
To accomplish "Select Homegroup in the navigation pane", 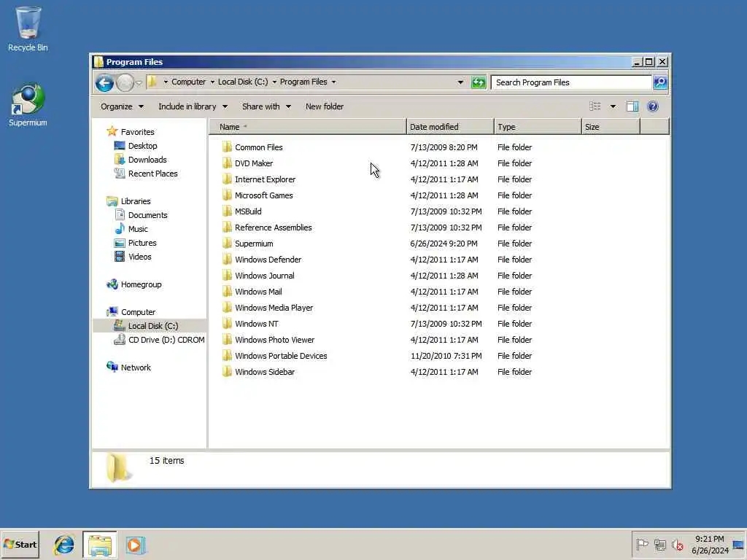I will 141,284.
